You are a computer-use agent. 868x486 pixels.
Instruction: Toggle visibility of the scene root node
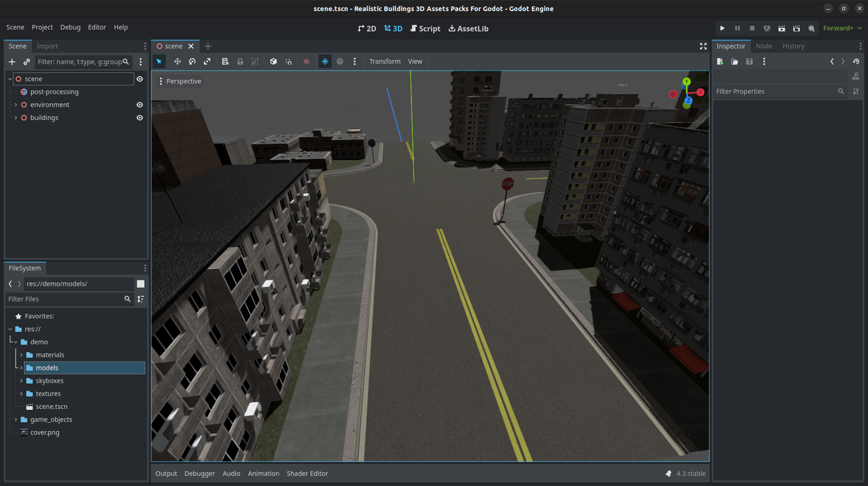click(x=139, y=79)
